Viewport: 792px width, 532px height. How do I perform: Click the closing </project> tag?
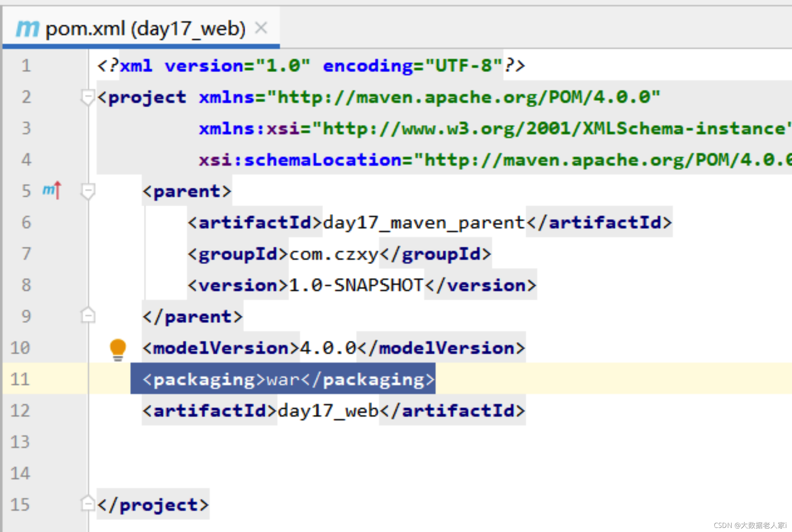(153, 505)
